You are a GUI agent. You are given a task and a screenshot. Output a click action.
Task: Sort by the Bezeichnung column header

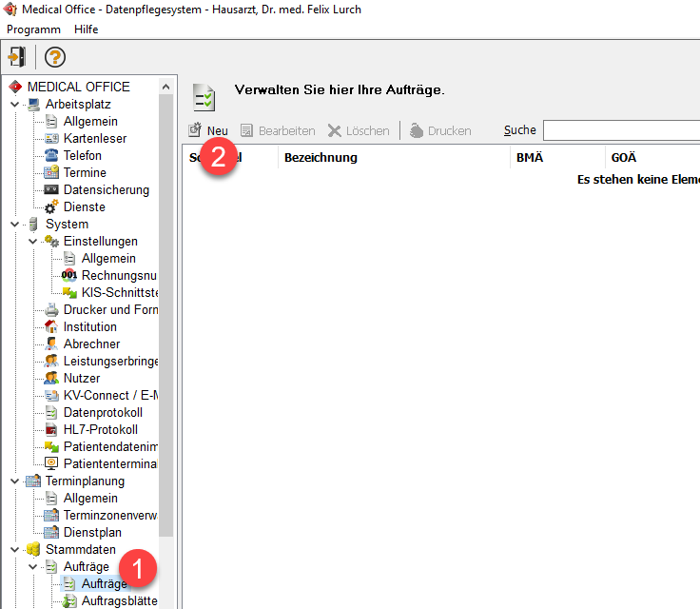coord(321,157)
